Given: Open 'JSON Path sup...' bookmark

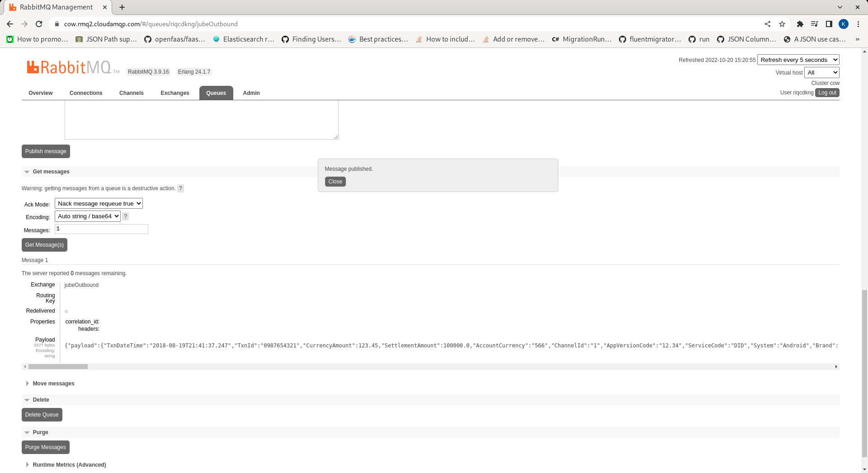Looking at the screenshot, I should (106, 39).
